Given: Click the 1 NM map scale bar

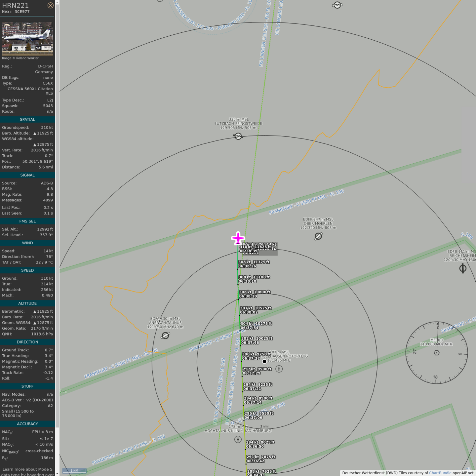Looking at the screenshot, I should click(74, 471).
